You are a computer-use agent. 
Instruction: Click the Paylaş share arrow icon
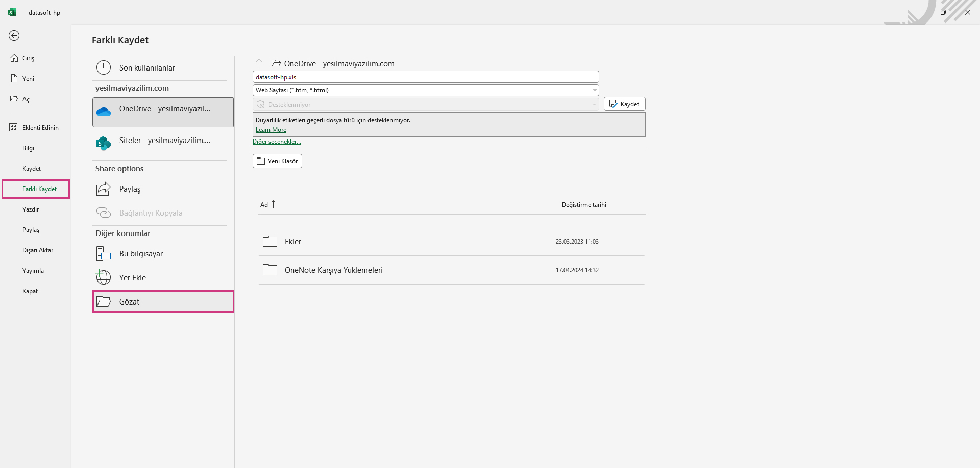[x=104, y=189]
